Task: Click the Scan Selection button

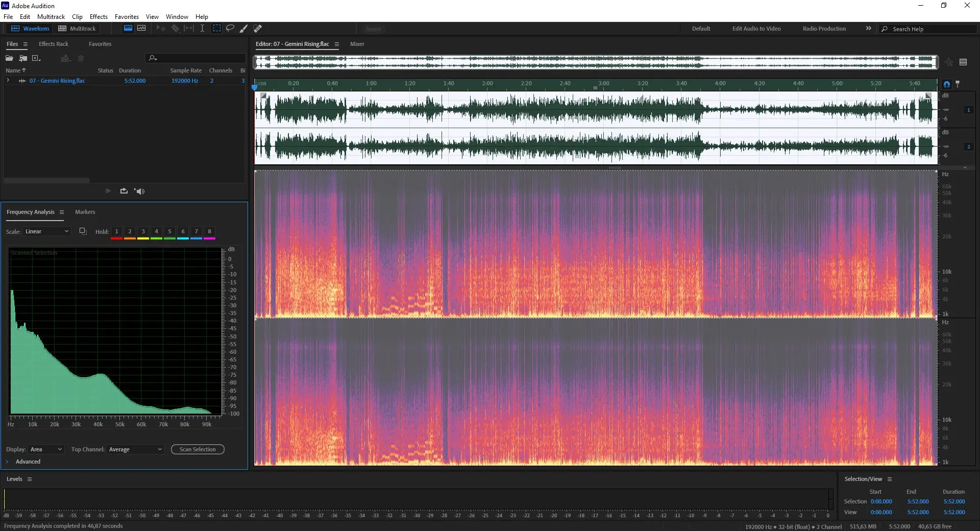Action: (198, 449)
